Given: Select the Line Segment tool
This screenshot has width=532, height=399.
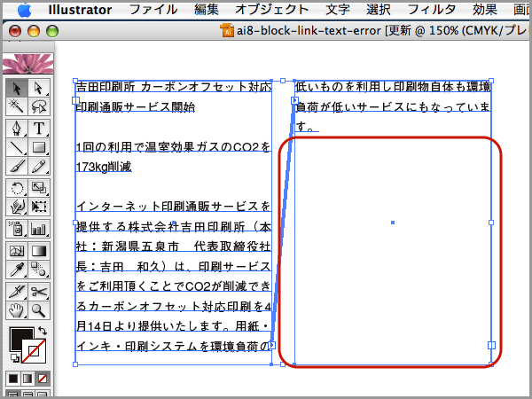Looking at the screenshot, I should tap(17, 147).
